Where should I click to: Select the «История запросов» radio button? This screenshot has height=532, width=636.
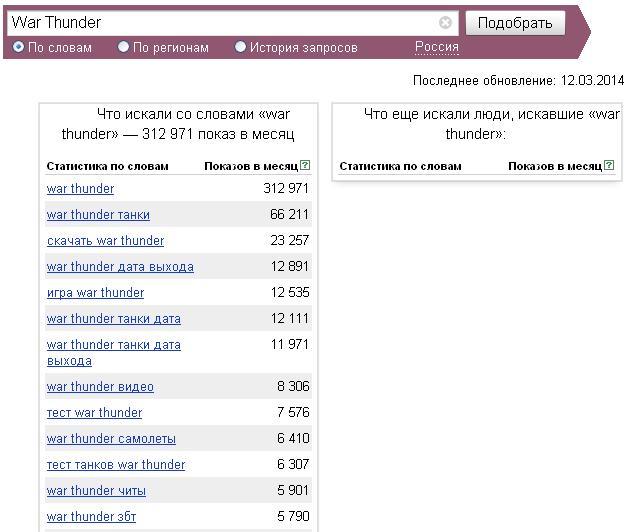240,47
